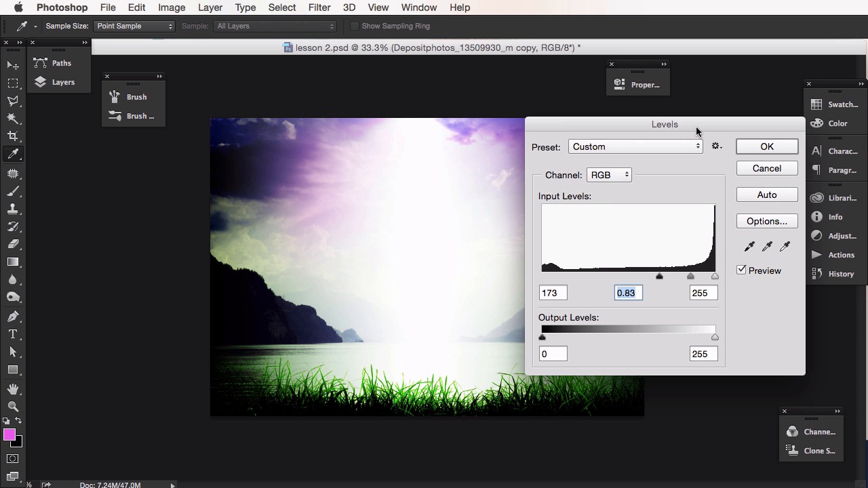Click the magenta foreground color swatch

[9, 435]
